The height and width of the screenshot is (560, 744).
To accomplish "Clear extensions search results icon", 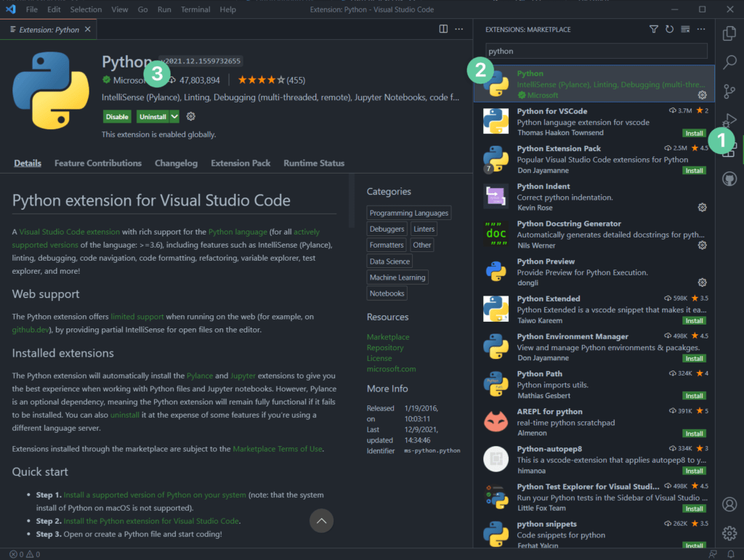I will click(x=685, y=29).
